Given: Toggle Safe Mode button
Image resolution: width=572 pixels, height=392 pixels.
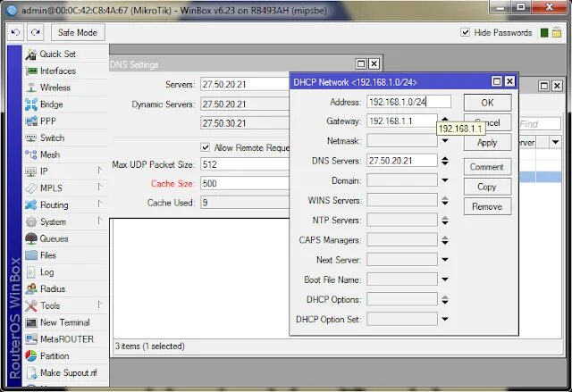Looking at the screenshot, I should pos(78,32).
